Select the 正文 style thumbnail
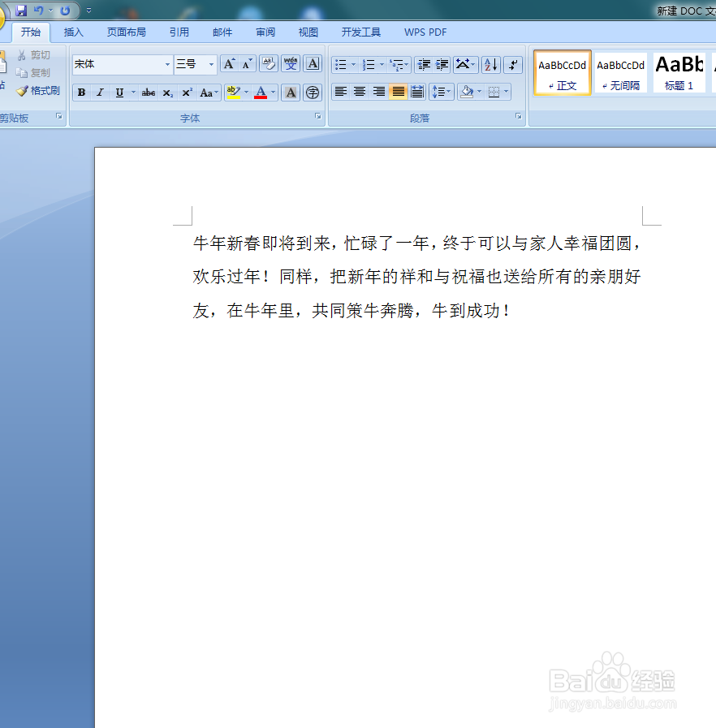This screenshot has height=728, width=716. [563, 73]
